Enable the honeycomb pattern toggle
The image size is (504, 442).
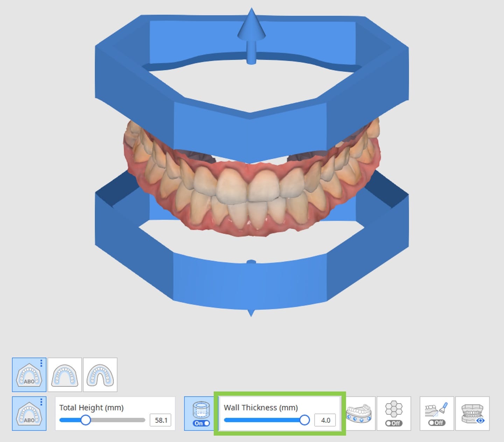394,423
